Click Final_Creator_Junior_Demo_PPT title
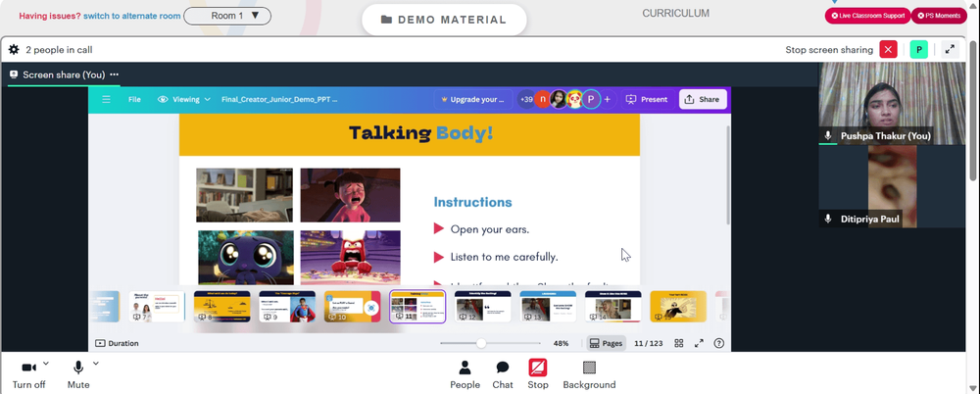 [x=279, y=99]
